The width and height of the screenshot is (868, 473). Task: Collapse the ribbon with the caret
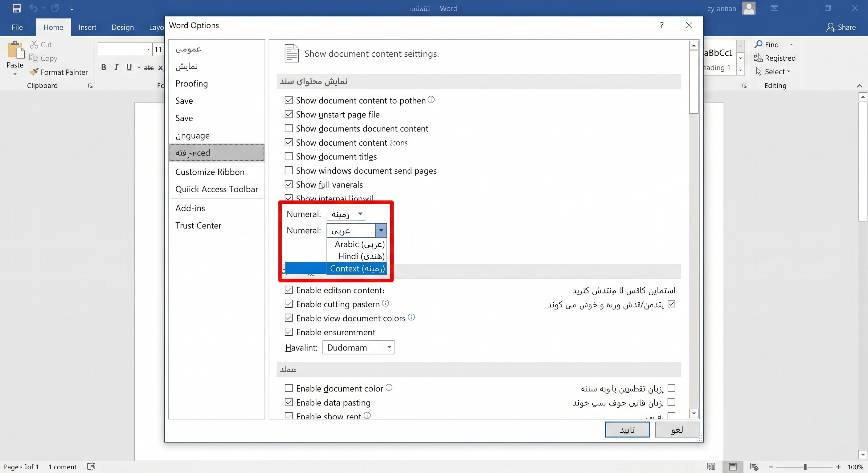coord(860,86)
